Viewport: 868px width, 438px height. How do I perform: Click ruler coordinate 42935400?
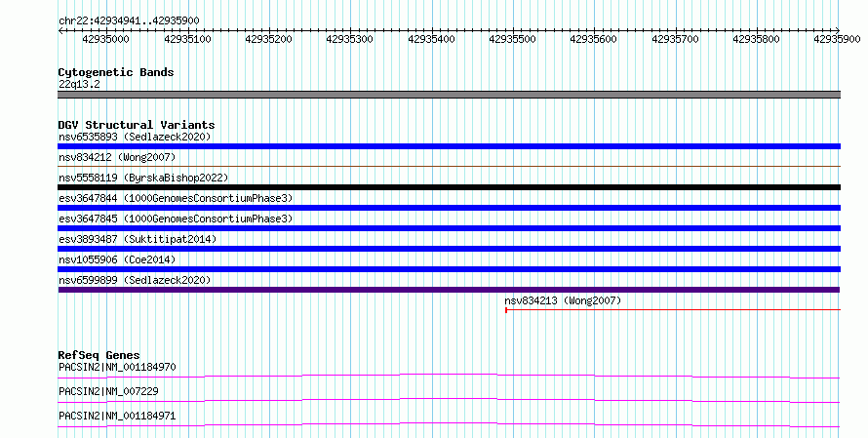431,39
